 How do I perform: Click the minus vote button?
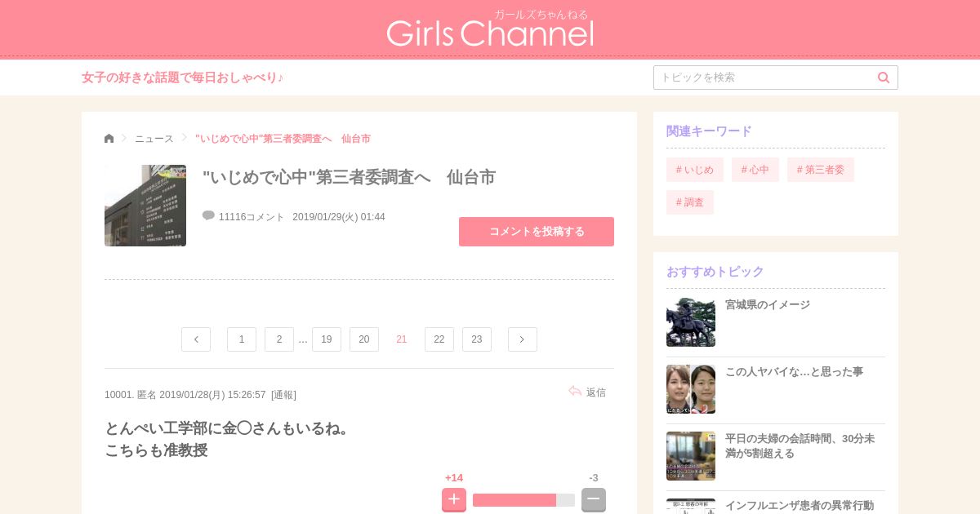click(594, 499)
